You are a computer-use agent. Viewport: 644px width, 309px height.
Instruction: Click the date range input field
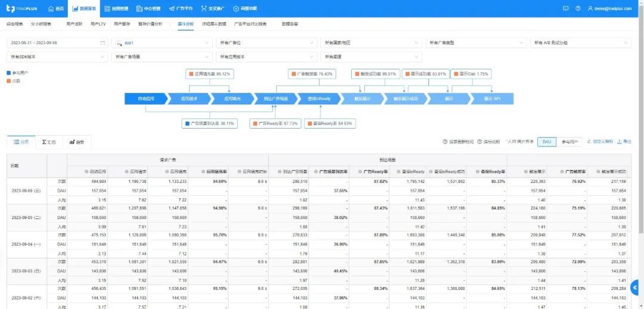tap(54, 43)
